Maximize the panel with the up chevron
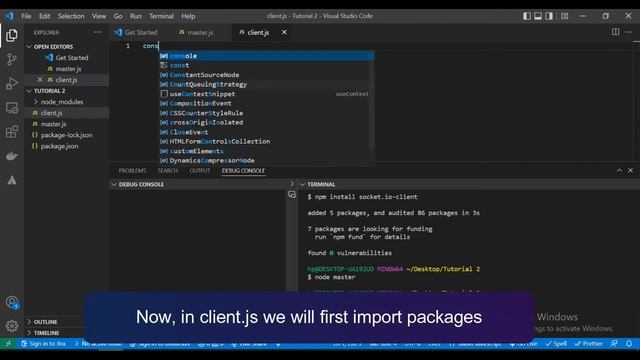 619,171
